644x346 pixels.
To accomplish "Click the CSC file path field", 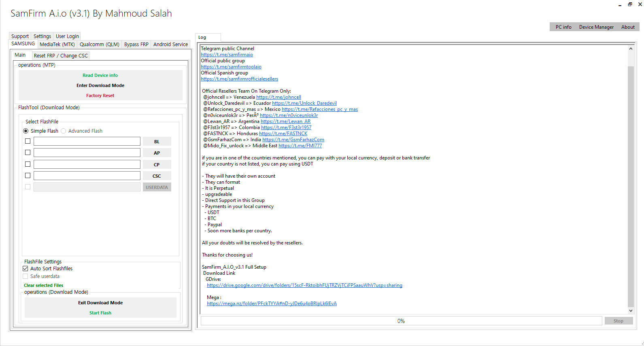I will [87, 176].
